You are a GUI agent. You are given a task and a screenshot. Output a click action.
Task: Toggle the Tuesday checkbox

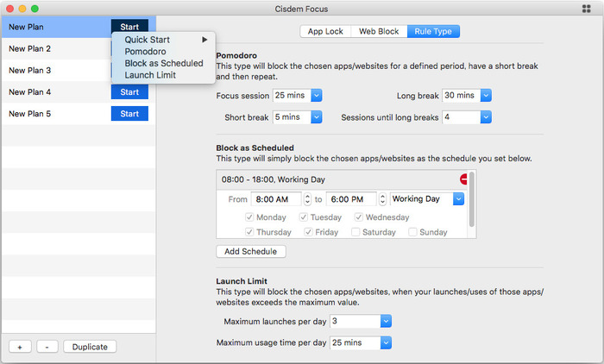pyautogui.click(x=304, y=217)
